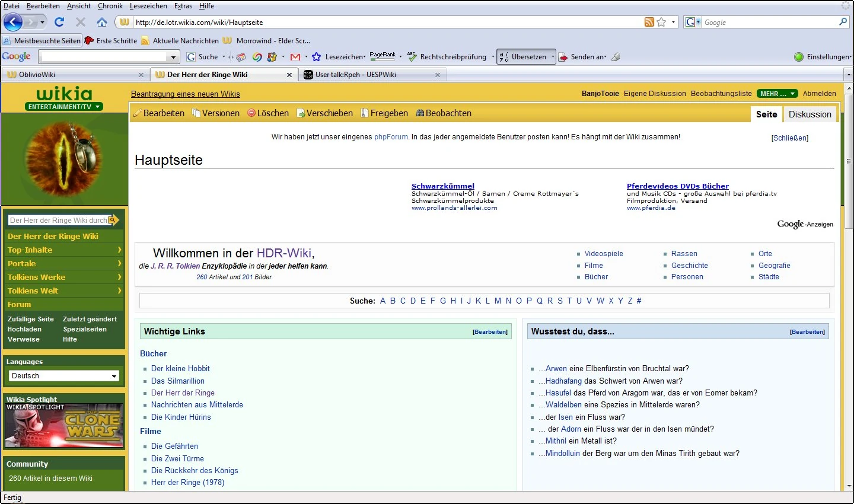Click the highlighter icon in Google Toolbar
This screenshot has height=504, width=854.
click(x=616, y=57)
